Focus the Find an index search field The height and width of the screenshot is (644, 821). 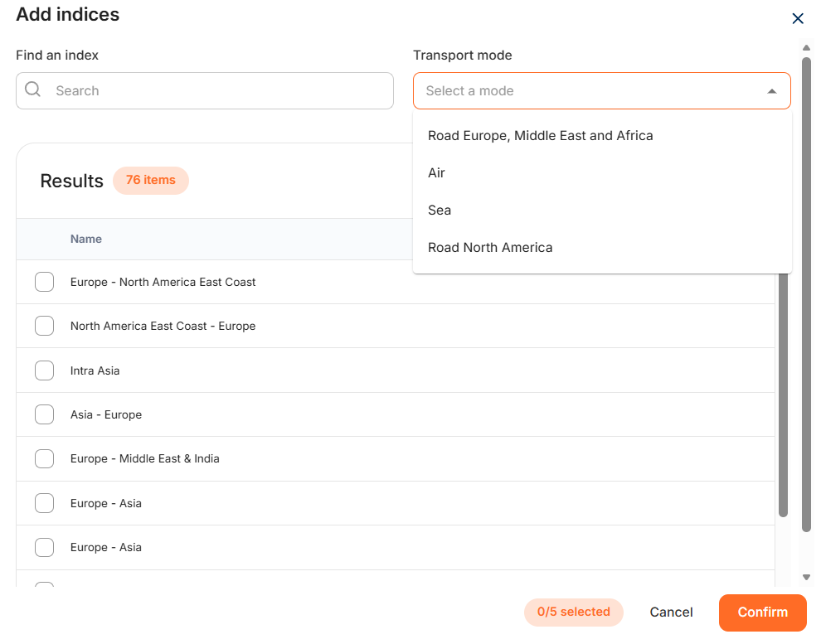click(x=216, y=91)
